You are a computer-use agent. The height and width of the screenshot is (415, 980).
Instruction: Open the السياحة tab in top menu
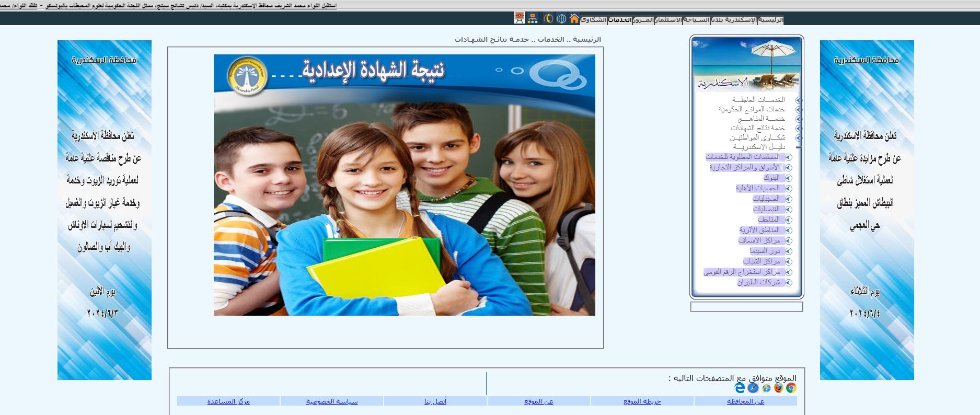[x=696, y=20]
